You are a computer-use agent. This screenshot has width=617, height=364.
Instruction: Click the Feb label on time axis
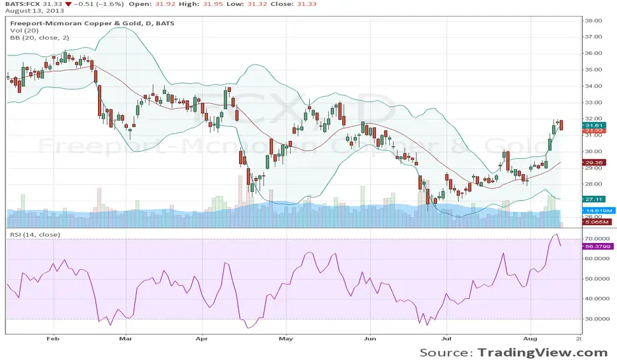[x=53, y=338]
